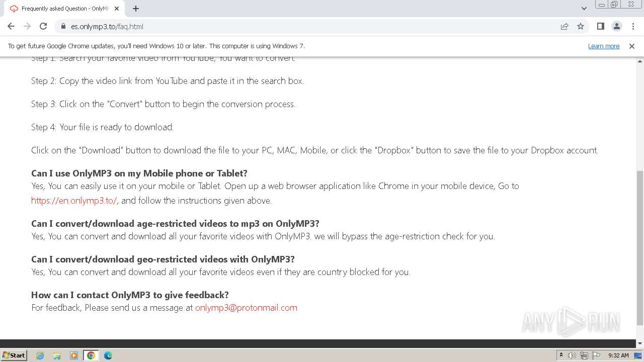
Task: Open the https://en.onlymp3.to/ link
Action: 74,201
